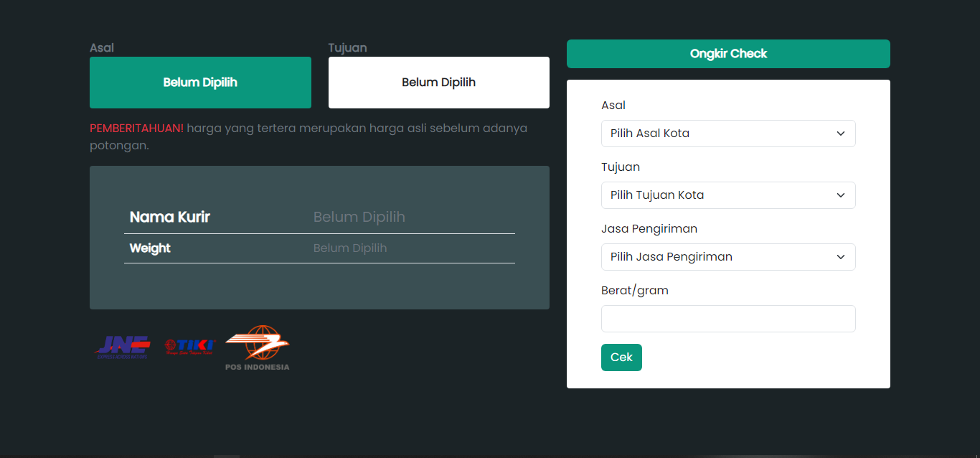Select the white Tujuan Belum Dipilih box
This screenshot has height=458, width=980.
coord(439,83)
